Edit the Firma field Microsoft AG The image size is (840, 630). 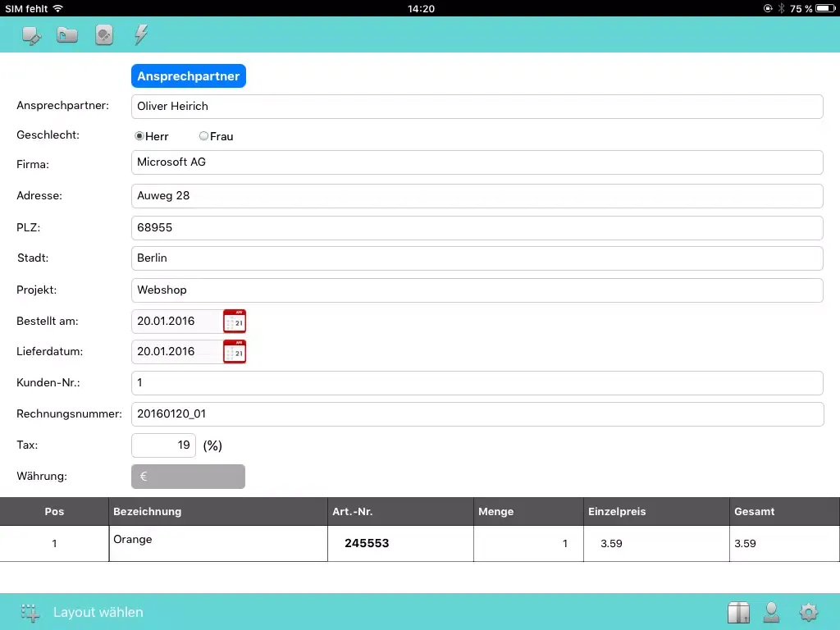tap(477, 162)
